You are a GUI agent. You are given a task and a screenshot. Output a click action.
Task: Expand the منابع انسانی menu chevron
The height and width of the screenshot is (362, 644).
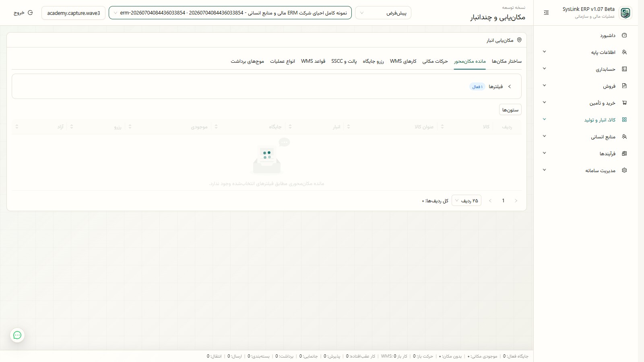pos(544,136)
